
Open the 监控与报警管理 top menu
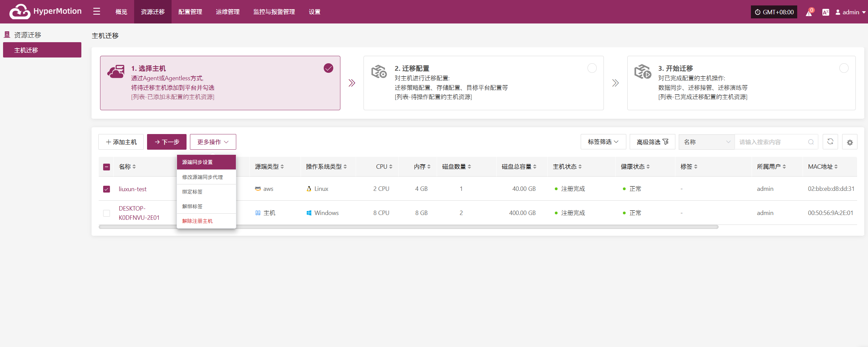[x=274, y=12]
